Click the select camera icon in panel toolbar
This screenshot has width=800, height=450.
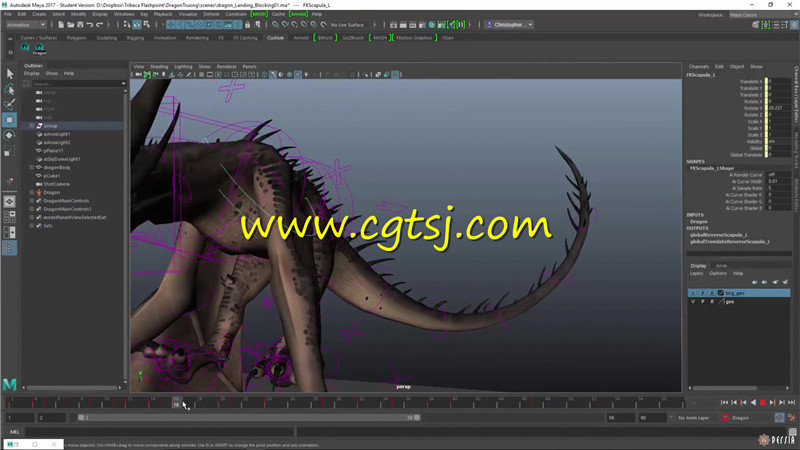[x=138, y=74]
